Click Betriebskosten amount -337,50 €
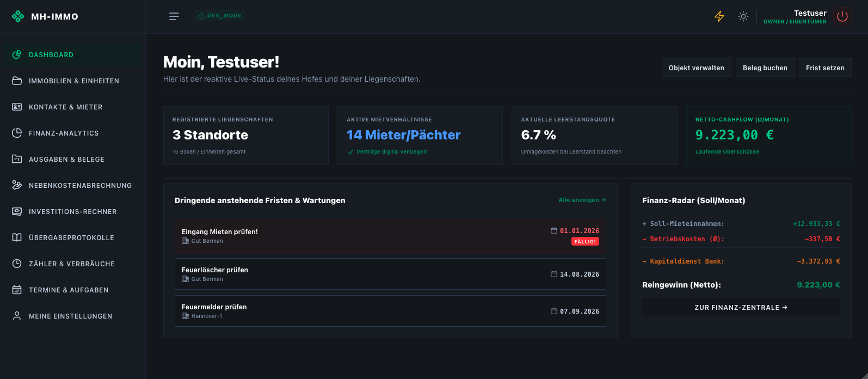This screenshot has width=868, height=379. click(822, 239)
